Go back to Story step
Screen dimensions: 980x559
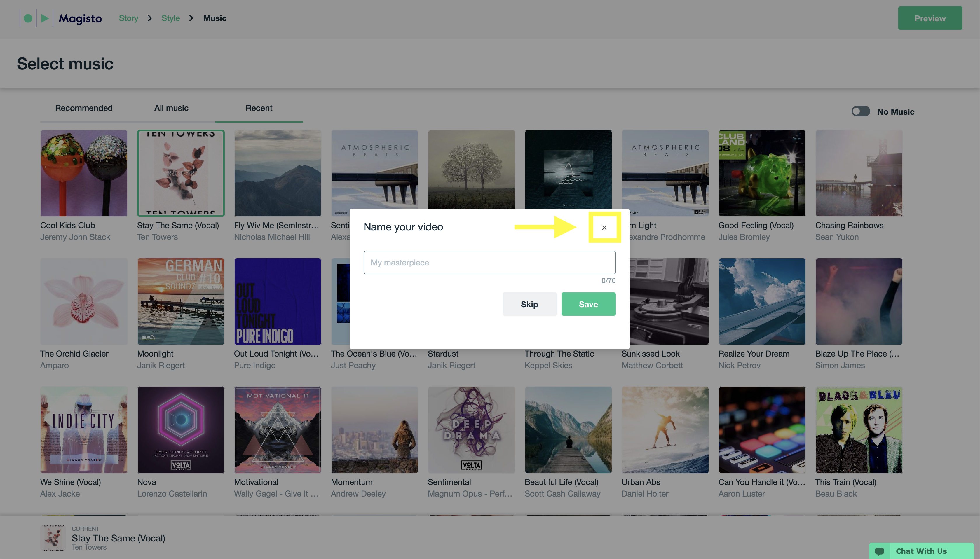(x=128, y=18)
